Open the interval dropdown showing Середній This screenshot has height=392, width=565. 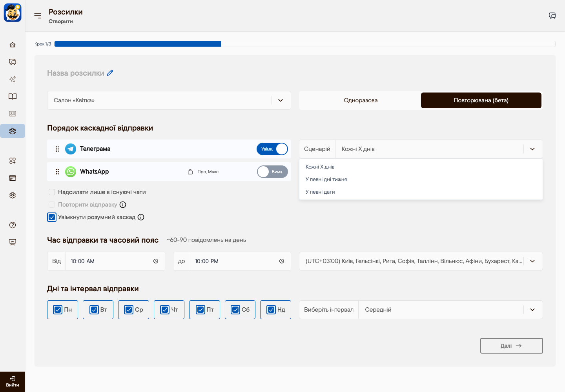click(421, 310)
